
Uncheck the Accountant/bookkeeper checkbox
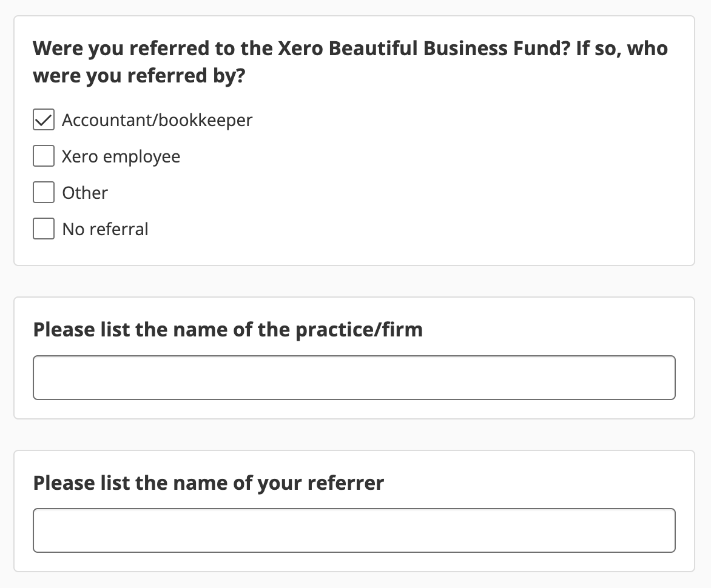pos(44,120)
